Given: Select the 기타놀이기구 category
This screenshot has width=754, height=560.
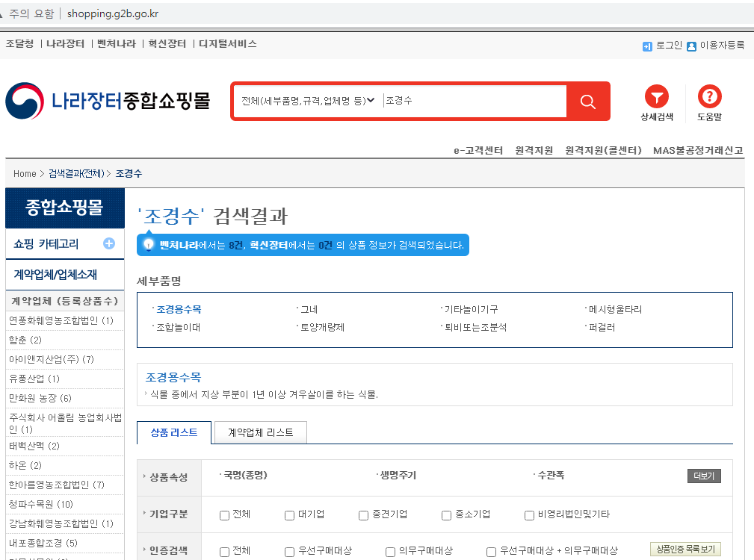Looking at the screenshot, I should pyautogui.click(x=471, y=309).
